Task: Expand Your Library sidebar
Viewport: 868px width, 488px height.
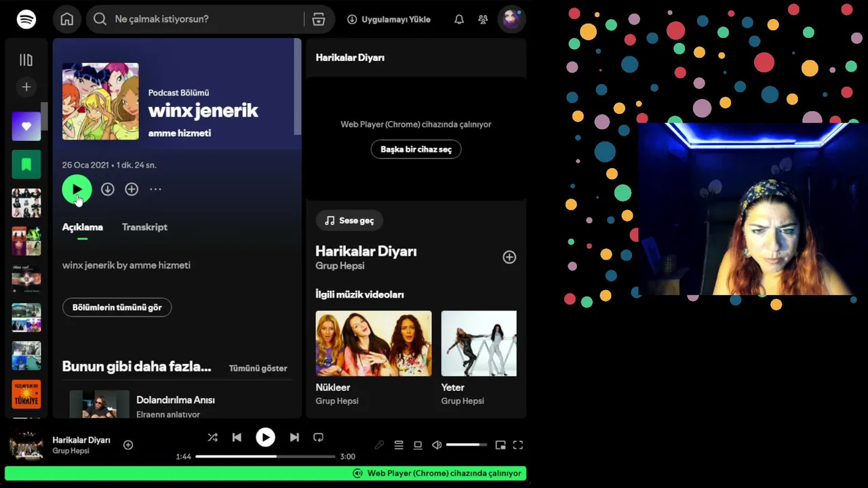Action: [x=26, y=60]
